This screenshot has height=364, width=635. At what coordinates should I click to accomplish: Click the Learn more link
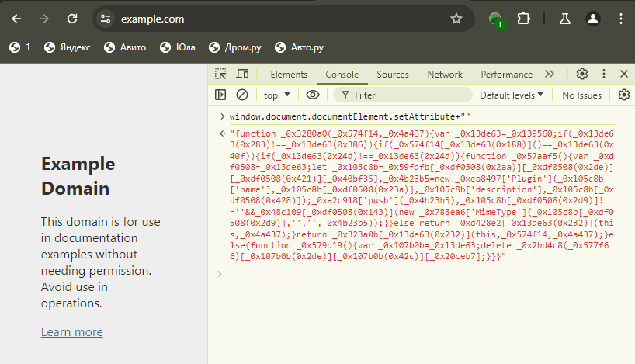click(71, 332)
